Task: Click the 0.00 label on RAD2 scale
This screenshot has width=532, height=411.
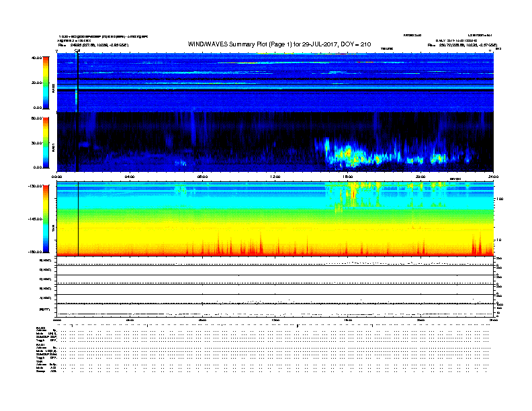Action: 38,107
